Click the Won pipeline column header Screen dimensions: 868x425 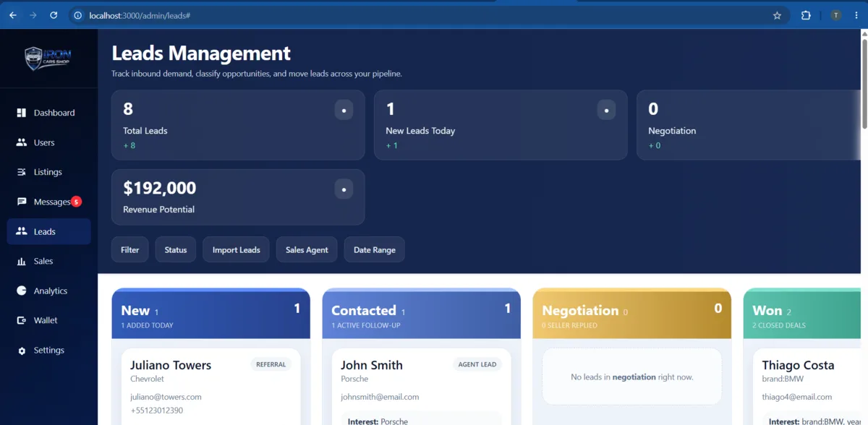[802, 314]
